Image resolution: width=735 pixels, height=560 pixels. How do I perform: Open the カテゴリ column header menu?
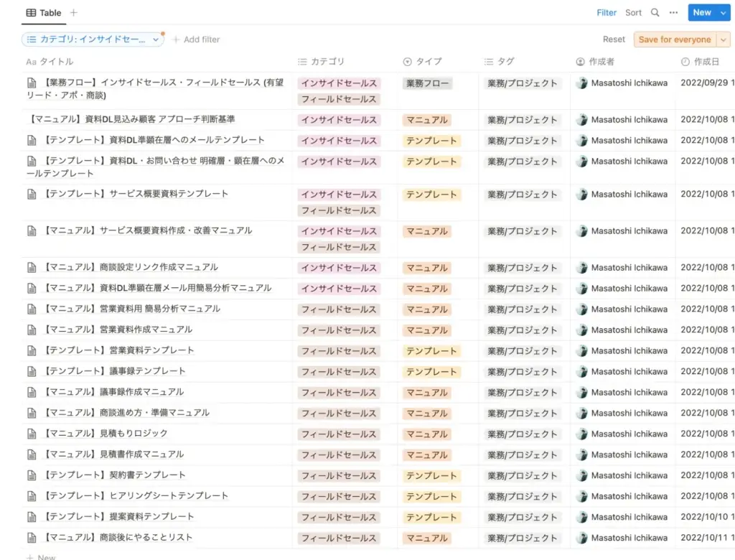point(322,62)
